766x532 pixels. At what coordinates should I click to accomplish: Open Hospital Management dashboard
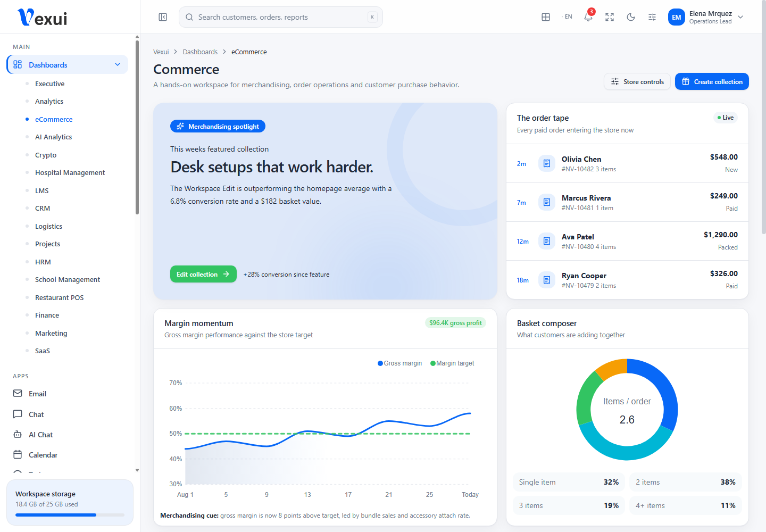tap(70, 172)
